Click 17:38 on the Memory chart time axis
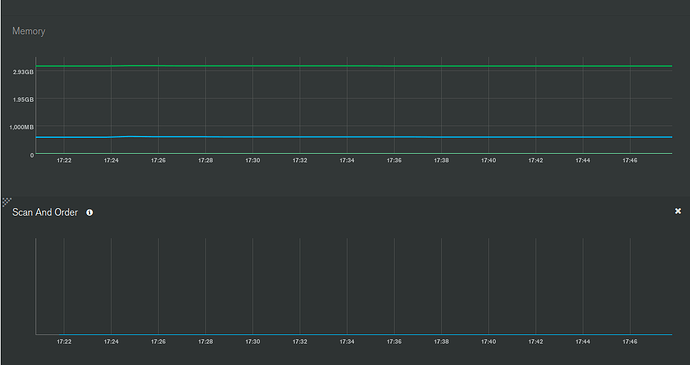Screen dimensions: 690x365 tap(441, 161)
